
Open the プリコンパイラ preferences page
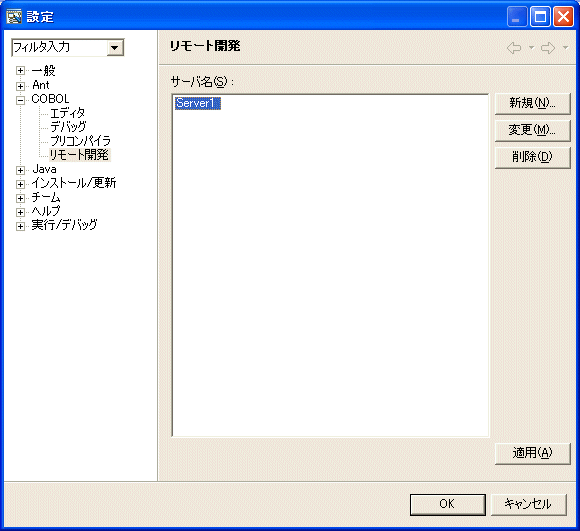tap(80, 141)
